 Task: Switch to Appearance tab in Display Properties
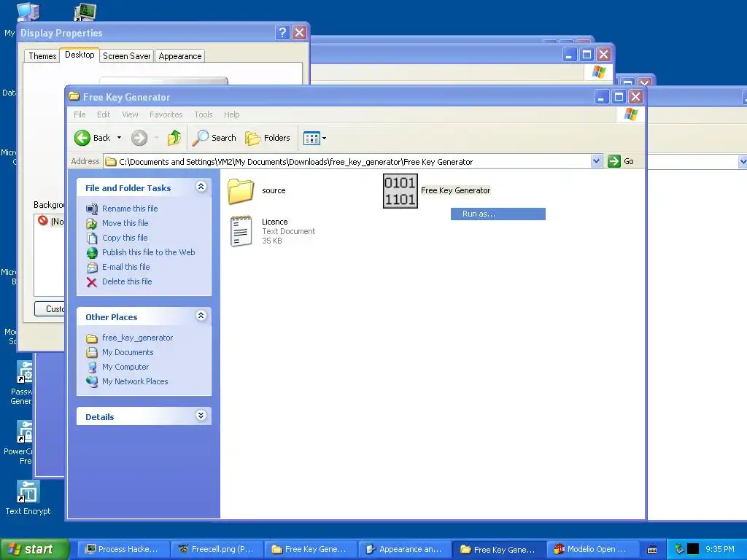[180, 55]
